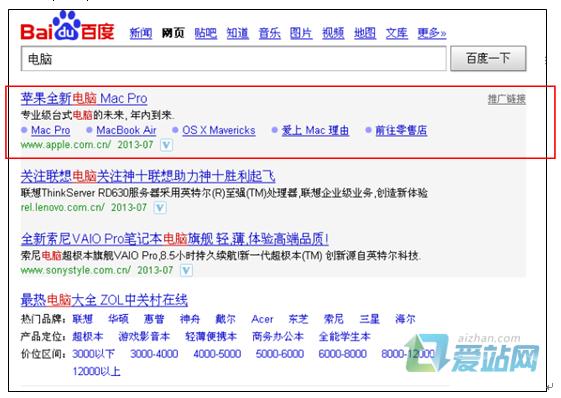Open the 全新索尼VAIO Pro笔记本 result title
Image resolution: width=561 pixels, height=398 pixels.
(175, 239)
